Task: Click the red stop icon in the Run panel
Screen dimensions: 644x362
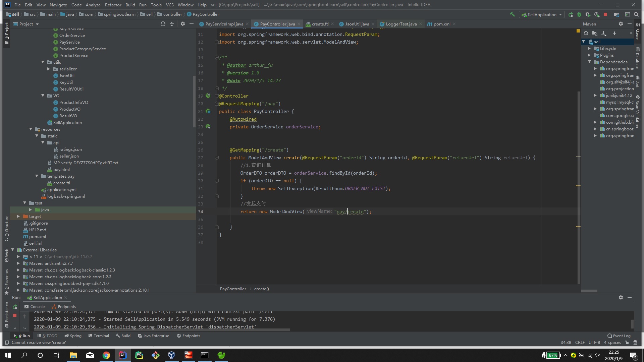Action: tap(15, 315)
